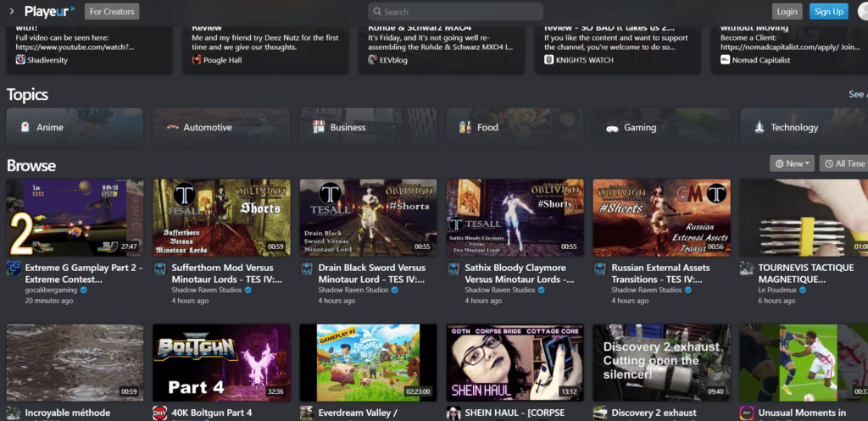Play Everdream Valley gameplay thumbnail
The width and height of the screenshot is (868, 421).
point(368,363)
